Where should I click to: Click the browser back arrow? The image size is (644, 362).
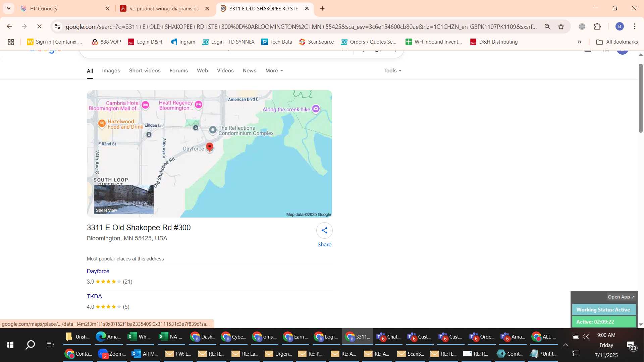(9, 26)
